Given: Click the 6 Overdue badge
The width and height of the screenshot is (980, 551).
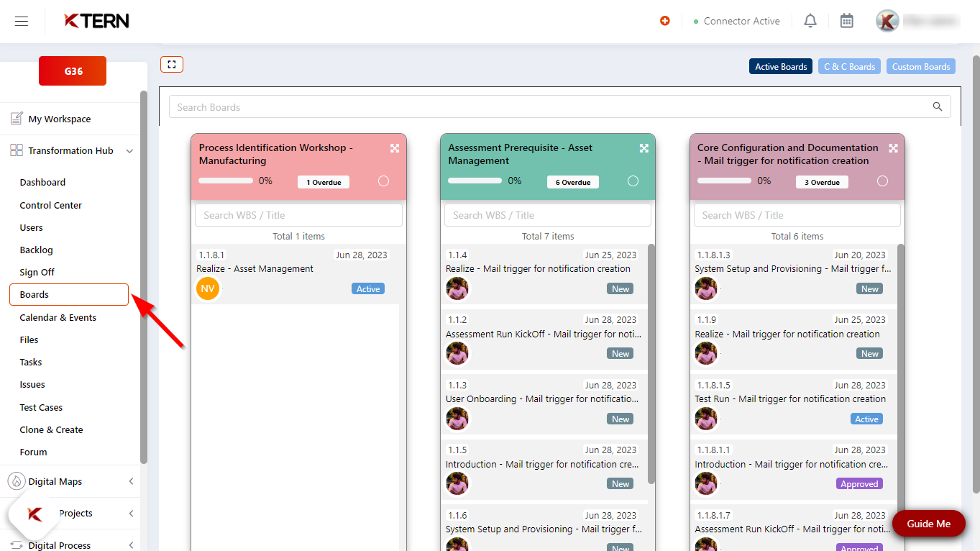Looking at the screenshot, I should pyautogui.click(x=573, y=182).
